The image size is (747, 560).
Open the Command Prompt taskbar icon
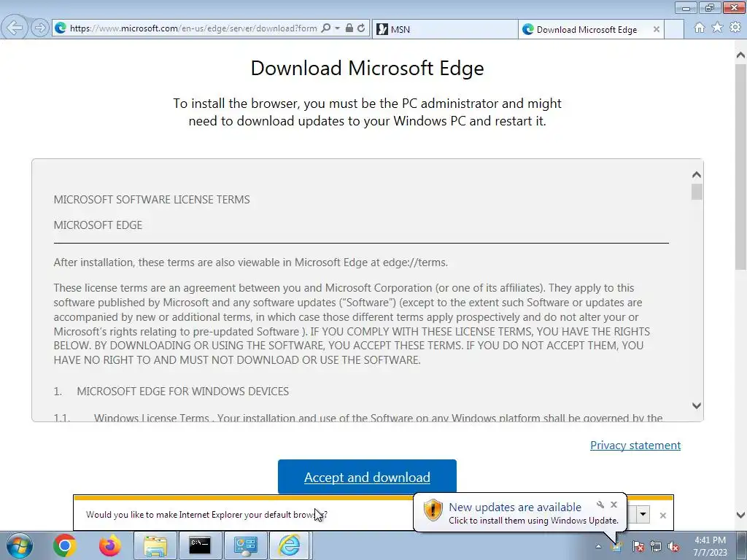click(x=200, y=545)
